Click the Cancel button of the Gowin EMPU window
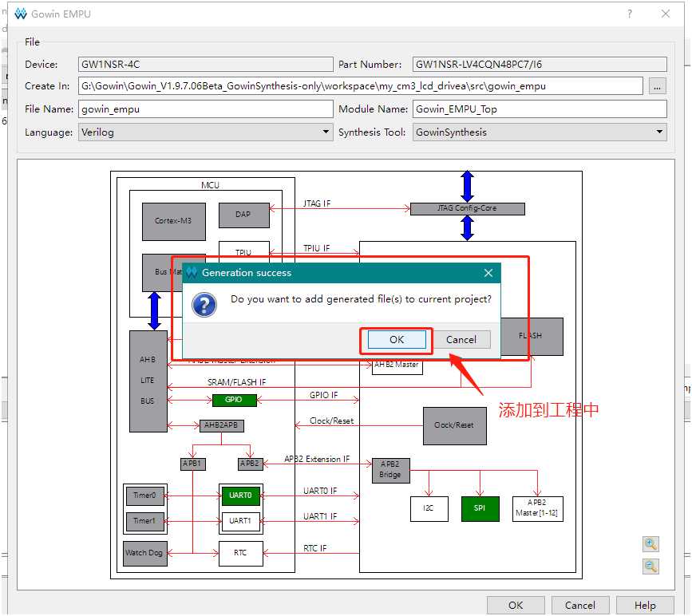The height and width of the screenshot is (616, 692). click(580, 605)
